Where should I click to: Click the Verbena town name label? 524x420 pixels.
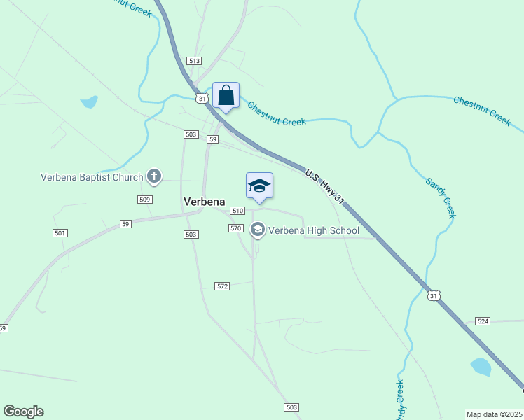click(204, 202)
